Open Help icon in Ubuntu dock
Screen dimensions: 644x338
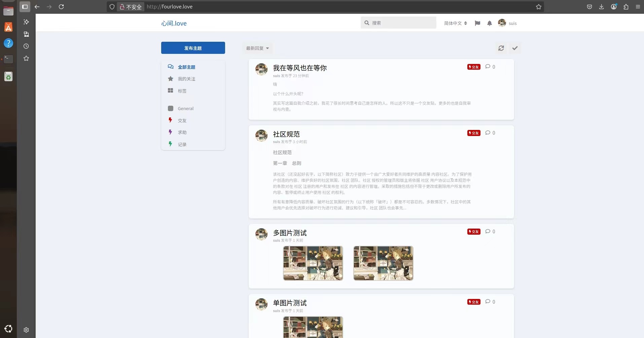(x=8, y=43)
